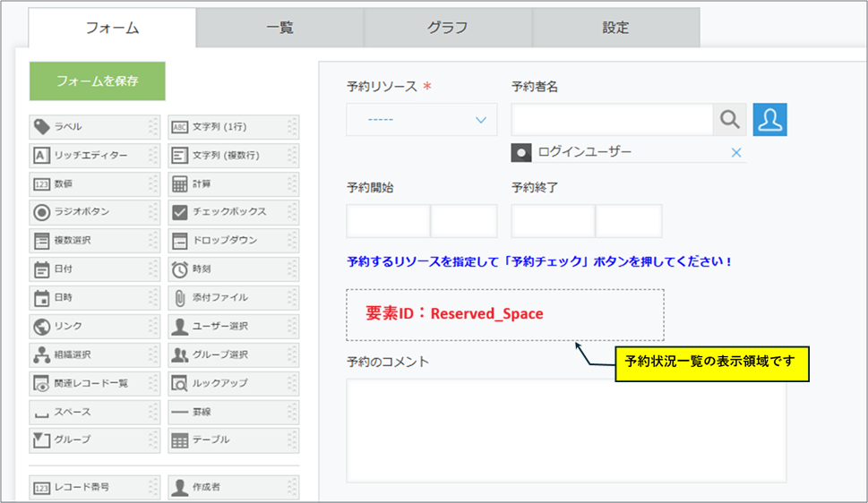868x503 pixels.
Task: Pick the リッチエディター field element
Action: click(90, 156)
